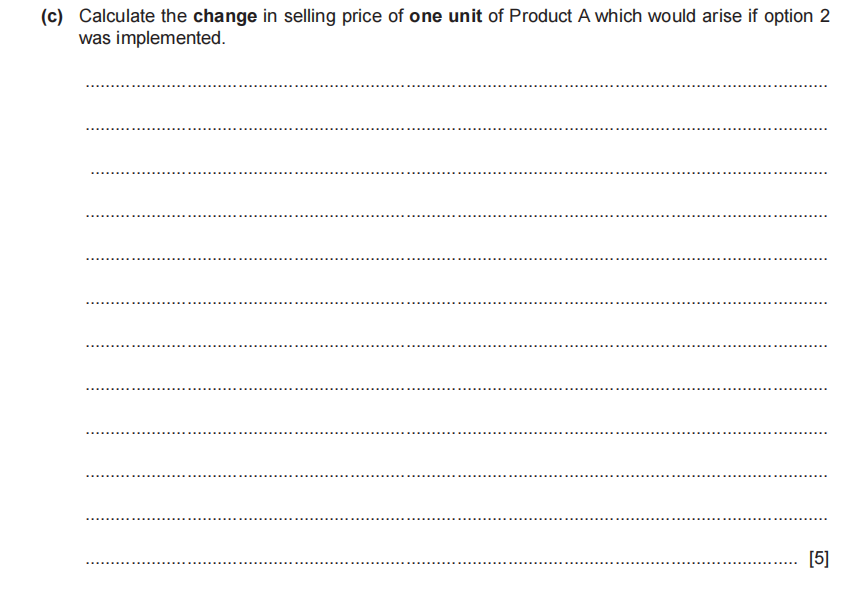This screenshot has width=858, height=591.
Task: Click the "Product A" text
Action: (x=548, y=18)
